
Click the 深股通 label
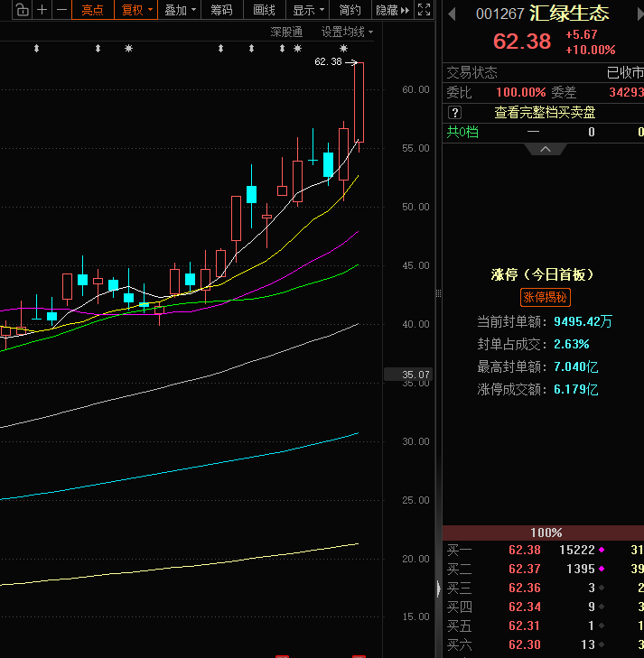point(286,32)
